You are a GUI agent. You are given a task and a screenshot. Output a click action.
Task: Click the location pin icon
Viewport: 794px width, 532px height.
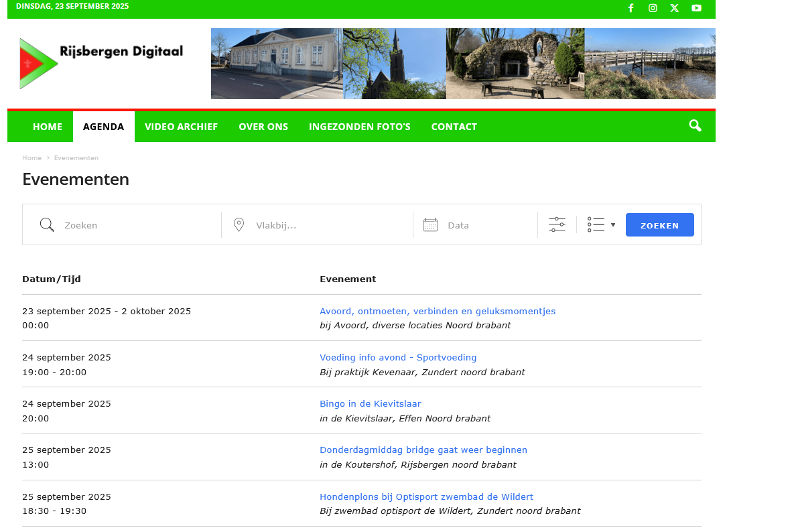[239, 225]
